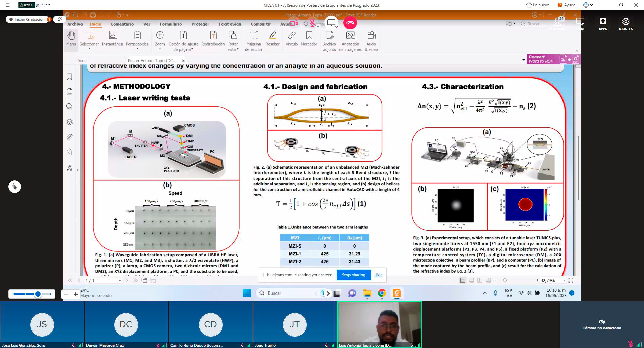Image resolution: width=644 pixels, height=348 pixels.
Task: Expand the Rotar vista dropdown
Action: click(x=237, y=49)
